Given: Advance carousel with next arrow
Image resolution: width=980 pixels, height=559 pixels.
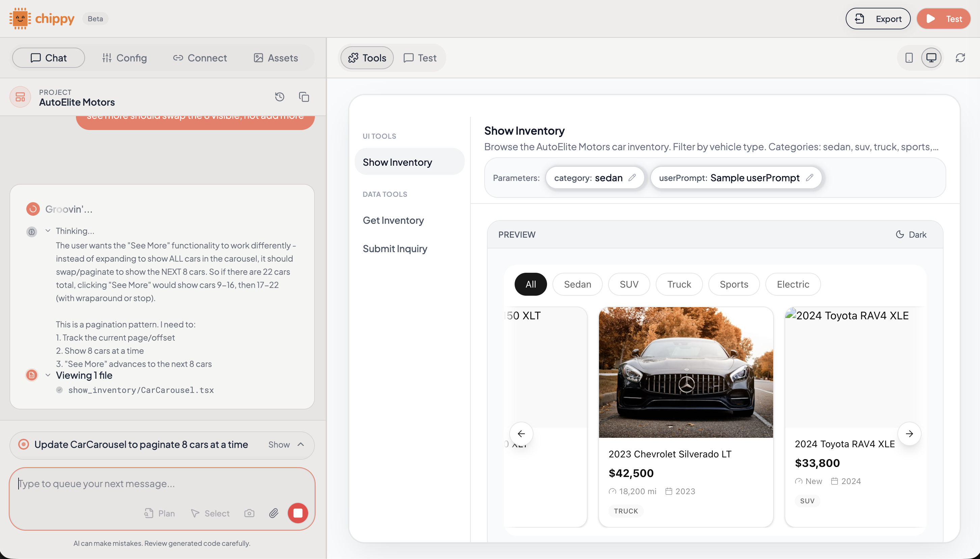Looking at the screenshot, I should click(909, 434).
